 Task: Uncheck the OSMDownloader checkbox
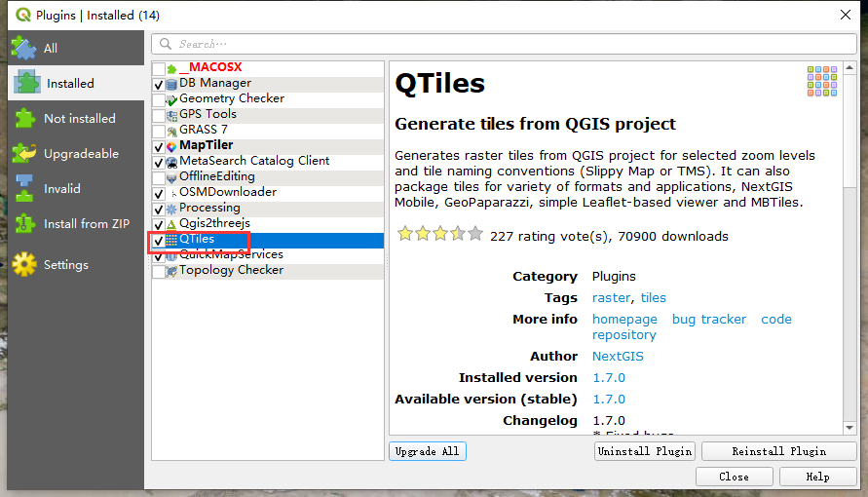(x=159, y=193)
